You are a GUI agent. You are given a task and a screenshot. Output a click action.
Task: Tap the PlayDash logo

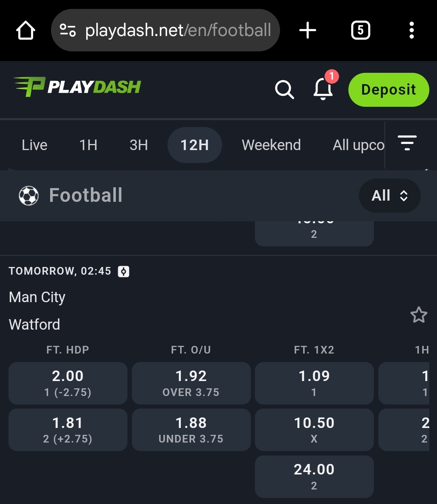pos(77,87)
